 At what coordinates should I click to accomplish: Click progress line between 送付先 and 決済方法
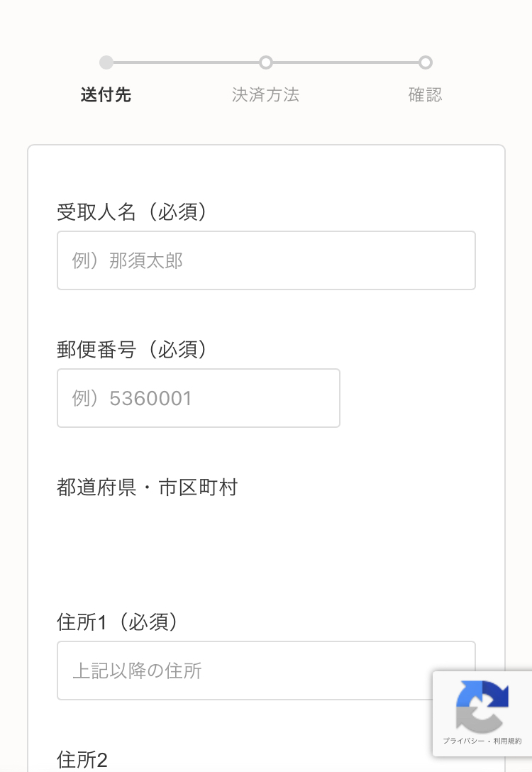pyautogui.click(x=186, y=62)
